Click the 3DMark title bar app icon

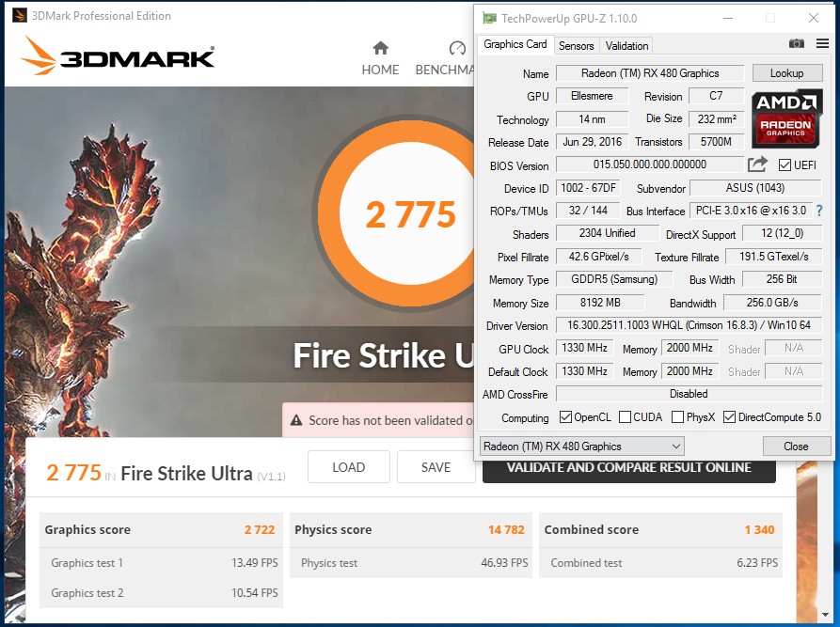[x=20, y=16]
